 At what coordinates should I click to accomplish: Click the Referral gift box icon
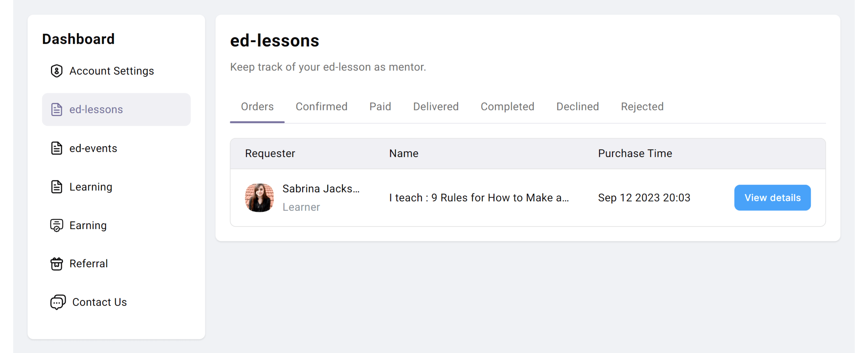coord(57,264)
